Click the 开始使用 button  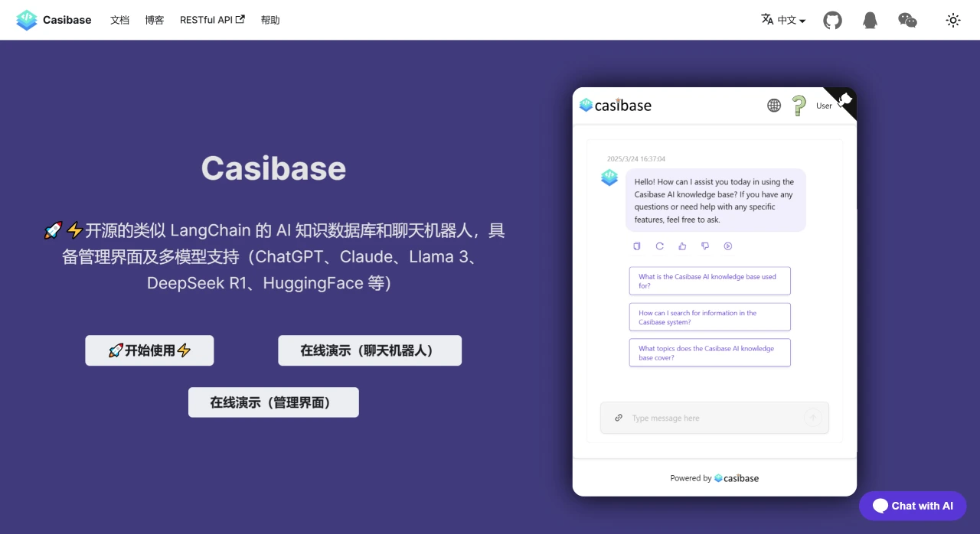(149, 350)
